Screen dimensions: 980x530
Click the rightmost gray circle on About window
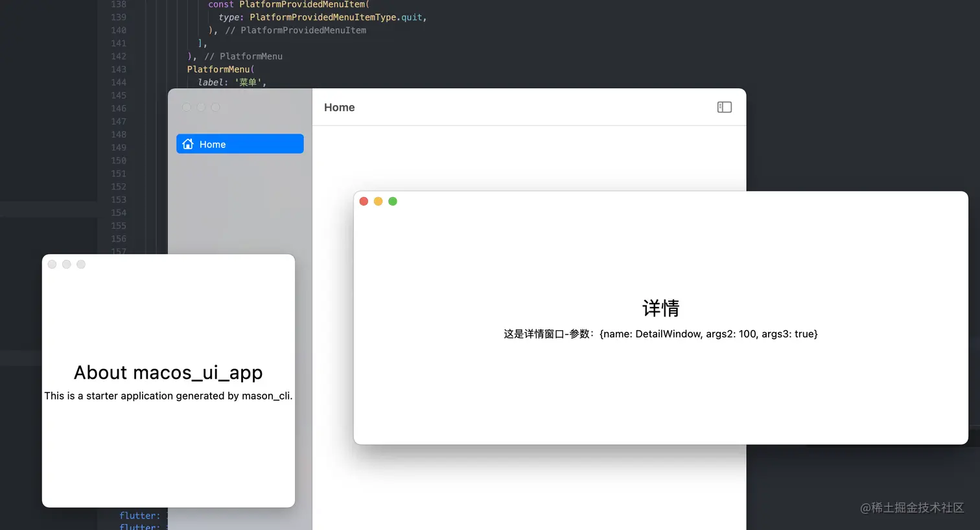[81, 264]
